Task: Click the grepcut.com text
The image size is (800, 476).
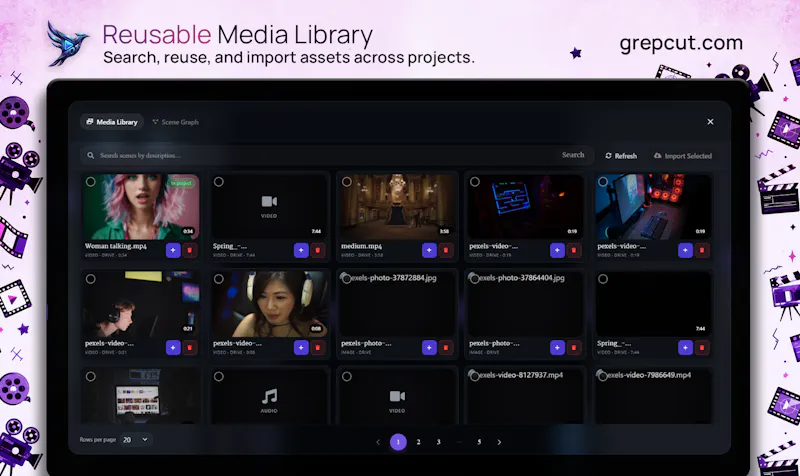Action: click(681, 43)
